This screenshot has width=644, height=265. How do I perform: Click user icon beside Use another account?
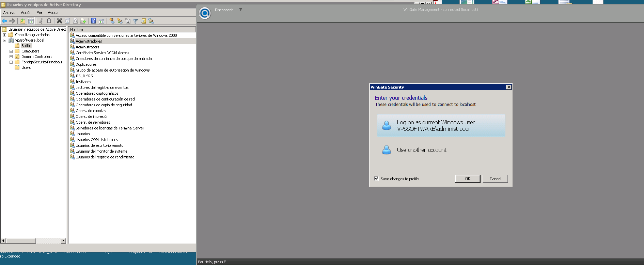(387, 150)
